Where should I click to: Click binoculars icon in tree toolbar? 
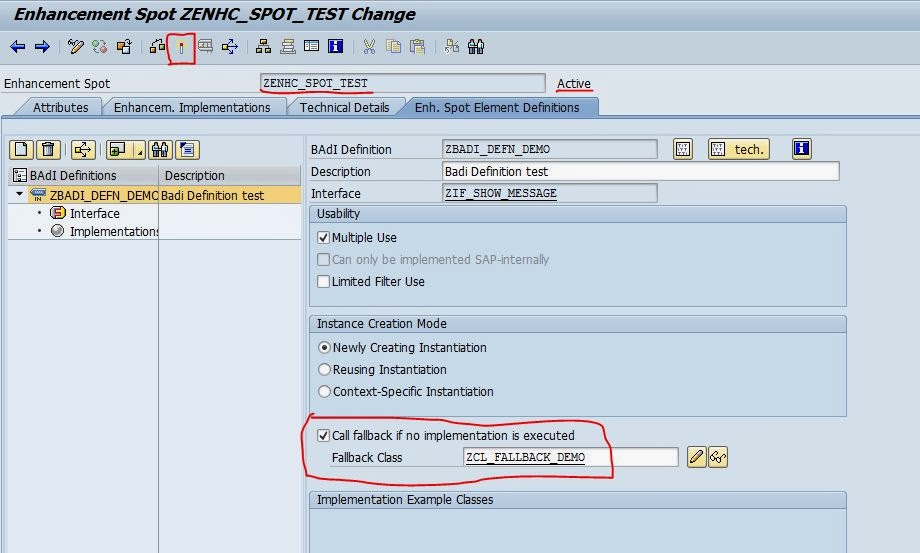click(x=160, y=150)
